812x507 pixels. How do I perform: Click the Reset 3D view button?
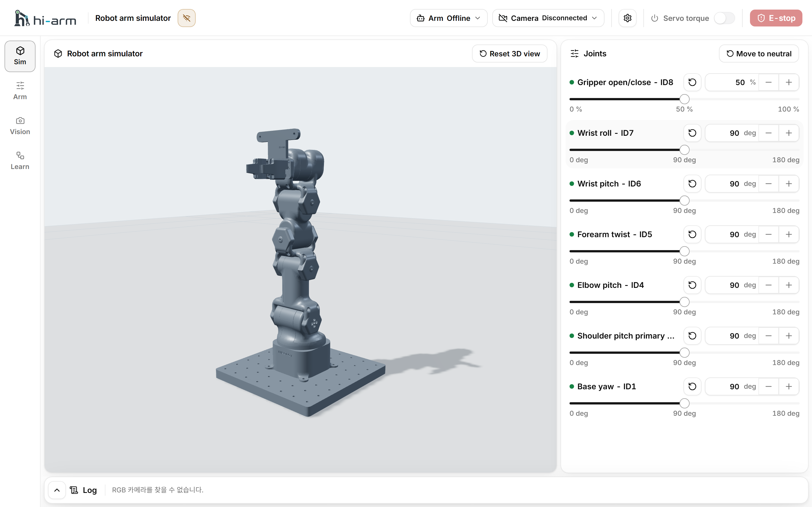coord(509,54)
